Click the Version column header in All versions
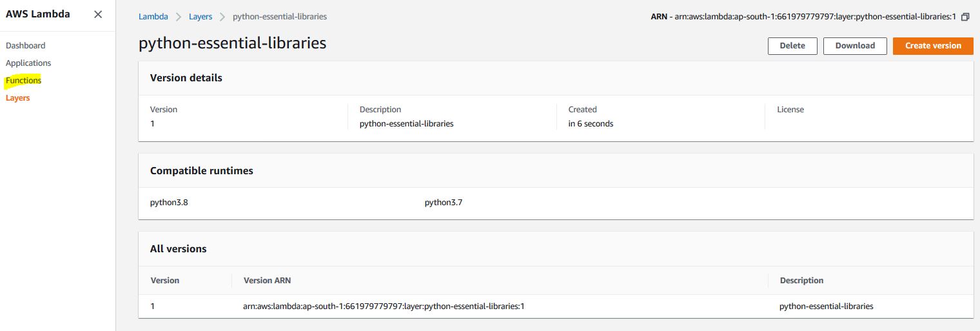980x331 pixels. 165,280
